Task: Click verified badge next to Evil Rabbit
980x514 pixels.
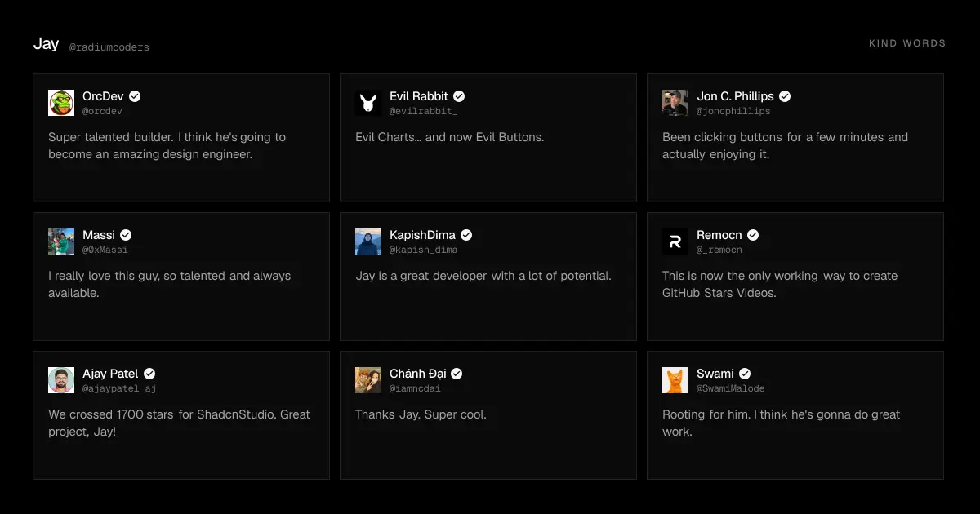Action: click(460, 96)
